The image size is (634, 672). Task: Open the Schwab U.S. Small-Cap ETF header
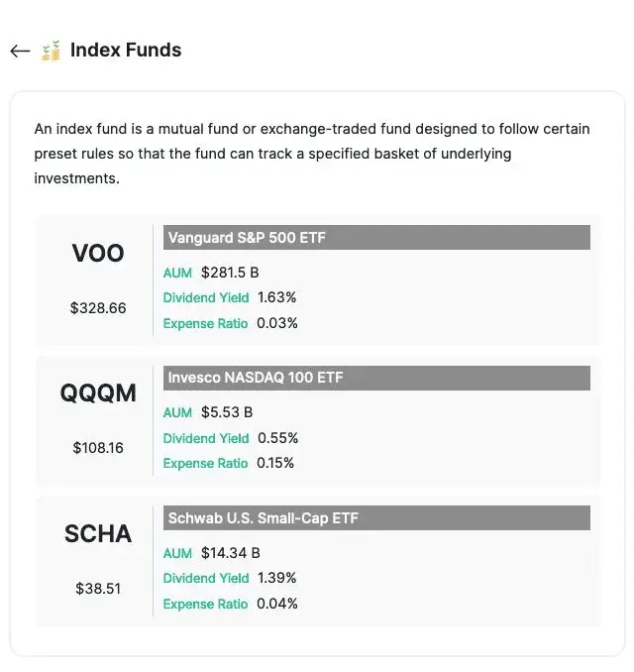[x=376, y=517]
